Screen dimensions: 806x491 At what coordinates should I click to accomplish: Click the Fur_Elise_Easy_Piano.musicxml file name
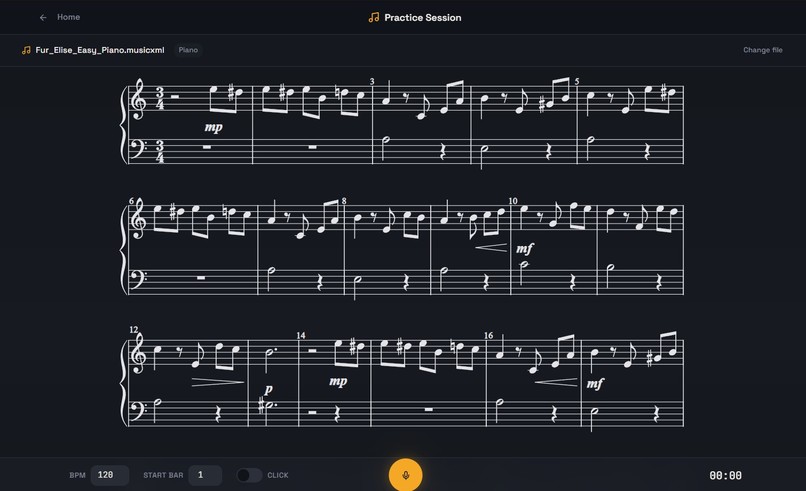tap(100, 50)
